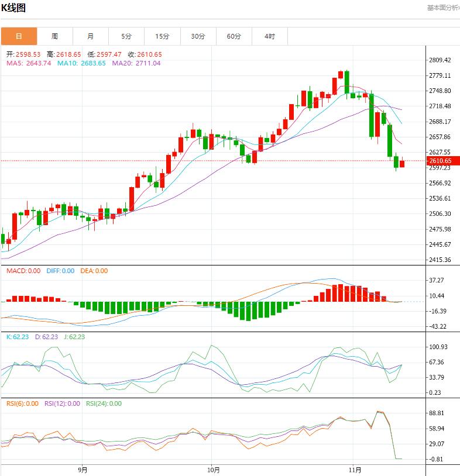Switch to the 周 weekly tab

(54, 36)
